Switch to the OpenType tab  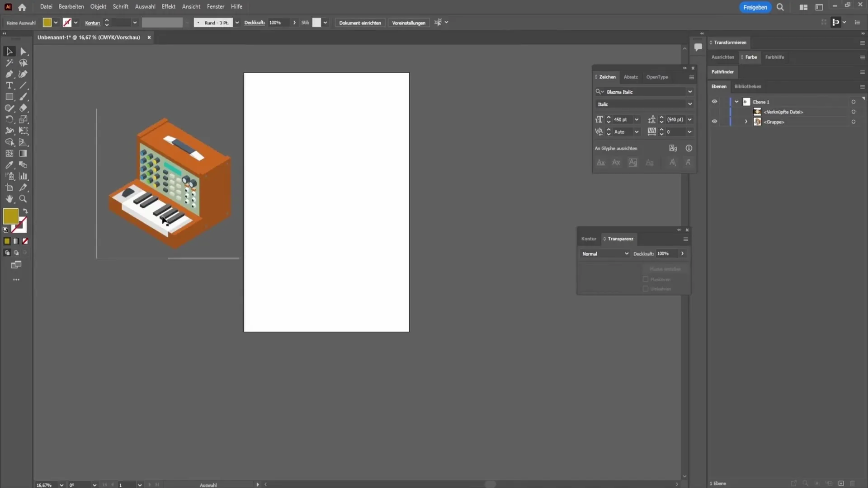pos(657,77)
